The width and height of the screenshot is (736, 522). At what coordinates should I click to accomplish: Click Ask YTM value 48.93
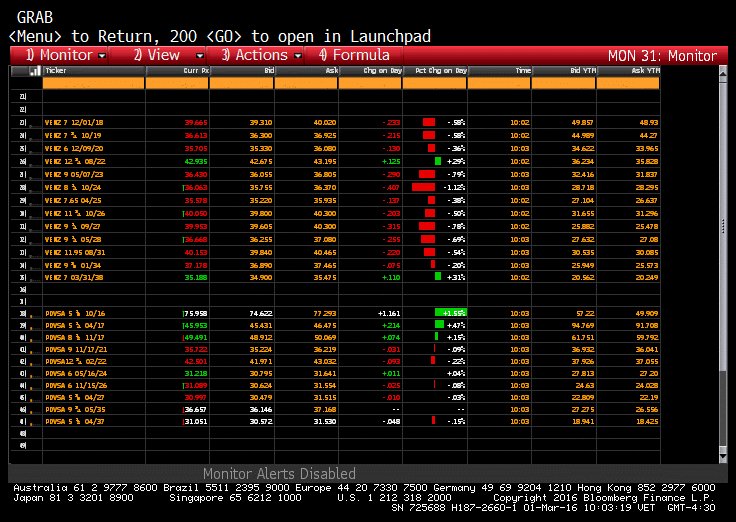point(649,123)
